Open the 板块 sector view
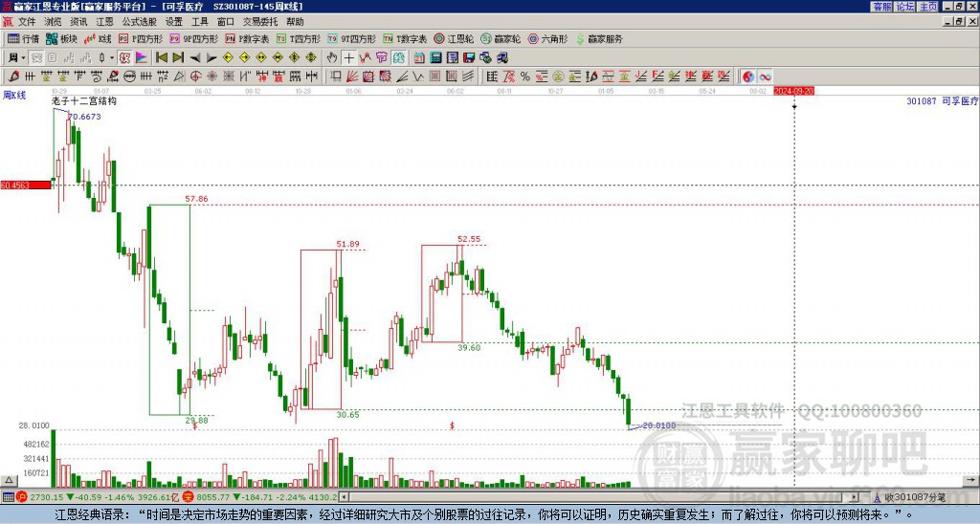The image size is (980, 524). [61, 38]
